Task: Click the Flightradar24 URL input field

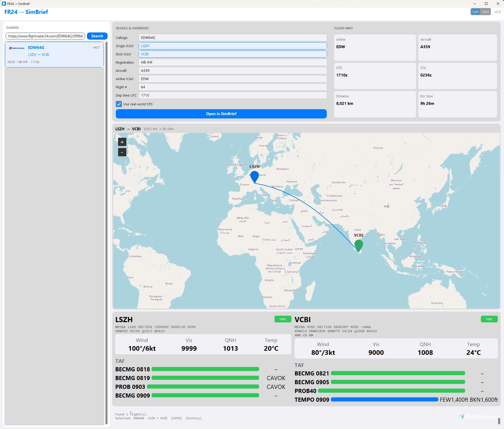Action: (x=45, y=36)
